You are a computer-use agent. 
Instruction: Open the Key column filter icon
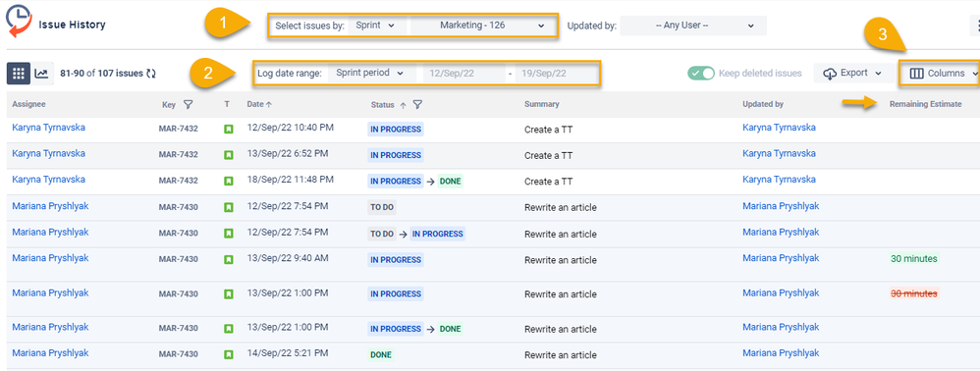(189, 104)
